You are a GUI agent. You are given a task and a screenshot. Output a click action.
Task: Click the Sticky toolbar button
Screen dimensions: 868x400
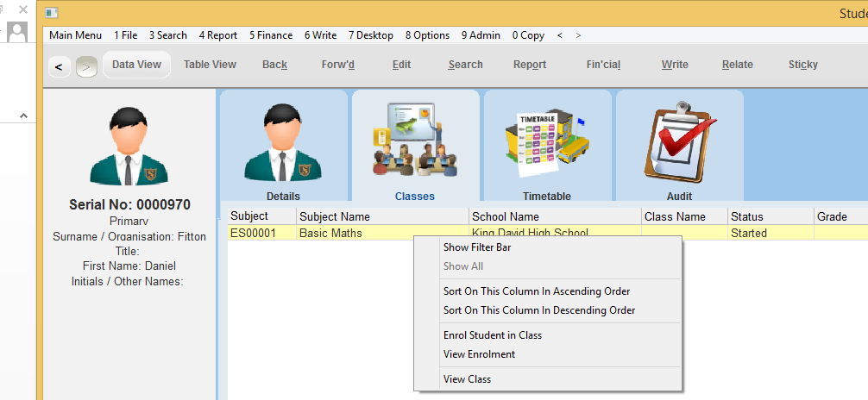tap(802, 65)
